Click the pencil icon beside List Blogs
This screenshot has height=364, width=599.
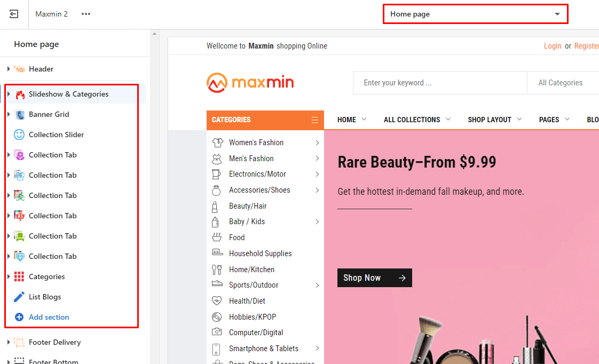(20, 297)
